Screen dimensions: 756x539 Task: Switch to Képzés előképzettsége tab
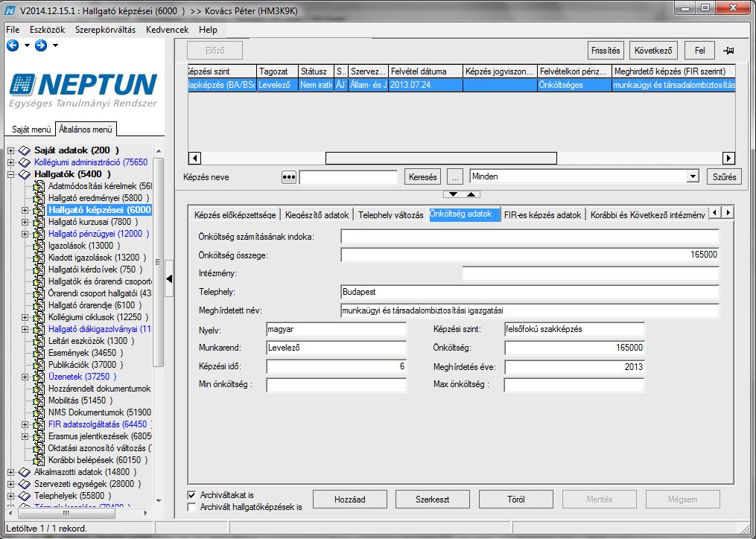point(235,215)
